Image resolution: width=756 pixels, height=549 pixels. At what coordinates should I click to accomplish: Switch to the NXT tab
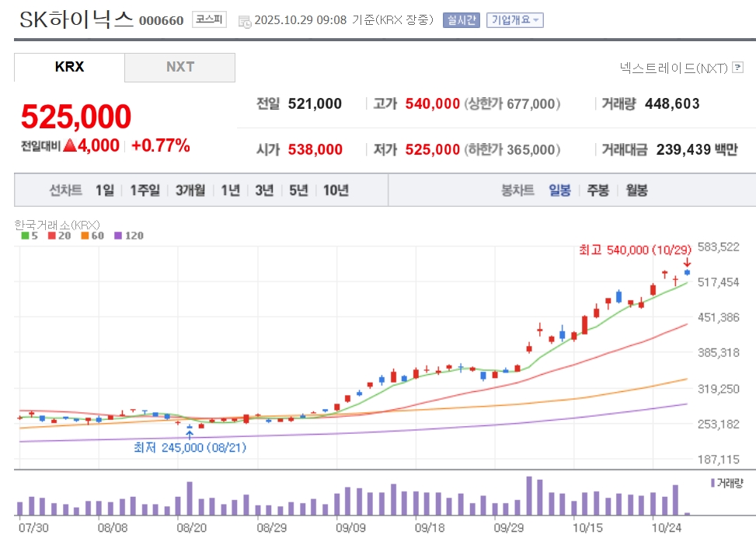(x=179, y=67)
